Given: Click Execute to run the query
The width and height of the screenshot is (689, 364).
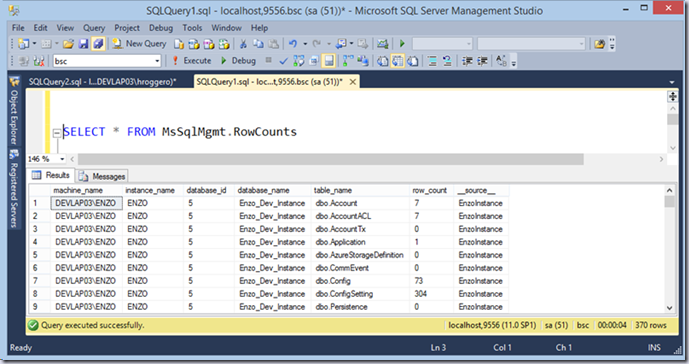Looking at the screenshot, I should point(192,61).
